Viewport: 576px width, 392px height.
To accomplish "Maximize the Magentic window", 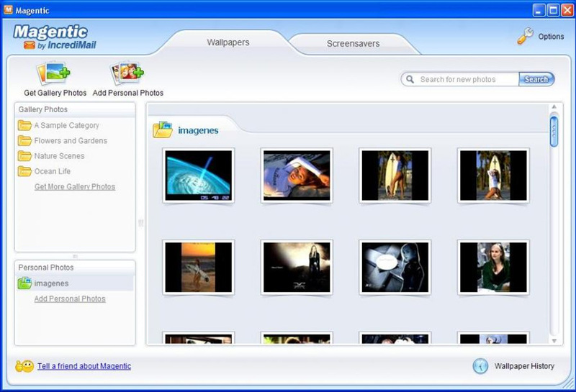I will [x=553, y=10].
